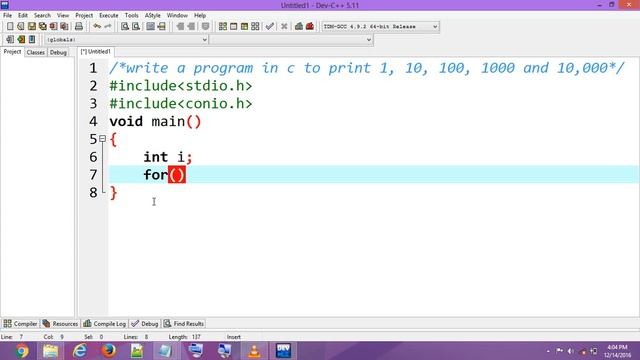Click the Run program window icon

[233, 27]
